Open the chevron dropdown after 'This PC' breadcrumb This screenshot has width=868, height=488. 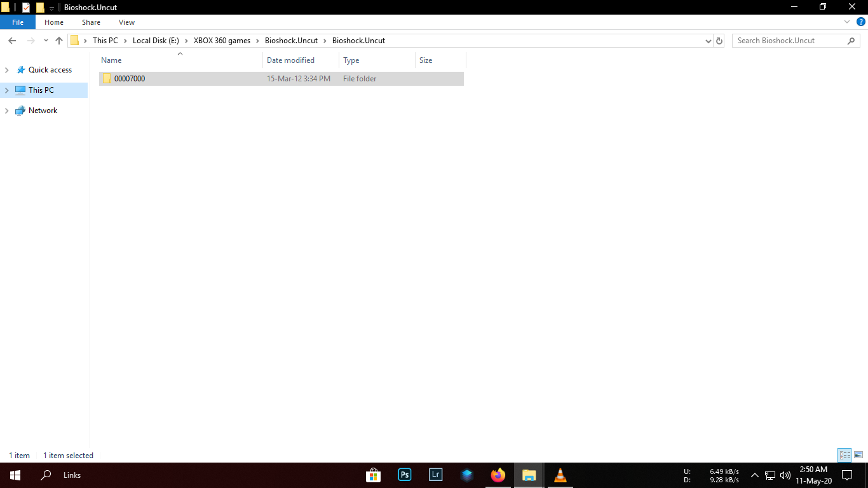pos(125,41)
